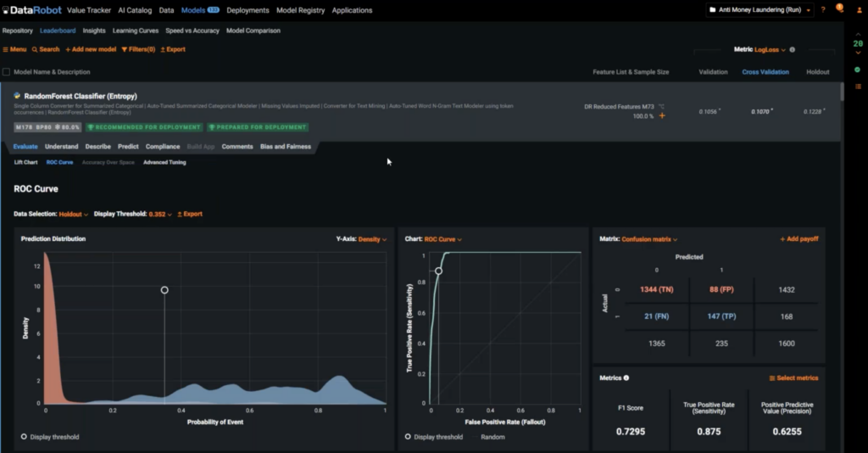Open the AI Catalog tab

pos(135,10)
